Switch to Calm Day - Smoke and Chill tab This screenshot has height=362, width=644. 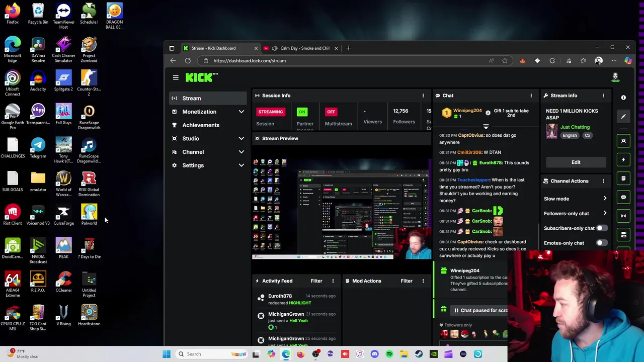pos(300,48)
